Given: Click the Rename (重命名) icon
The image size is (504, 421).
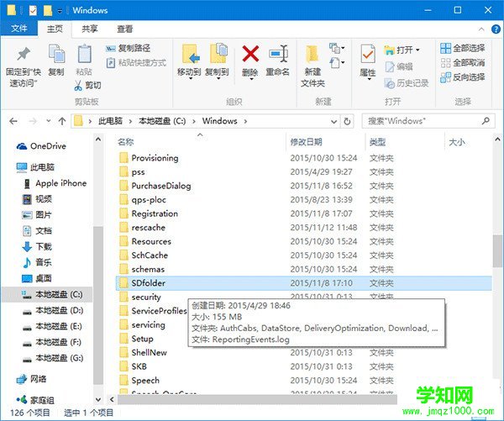Looking at the screenshot, I should coord(278,54).
